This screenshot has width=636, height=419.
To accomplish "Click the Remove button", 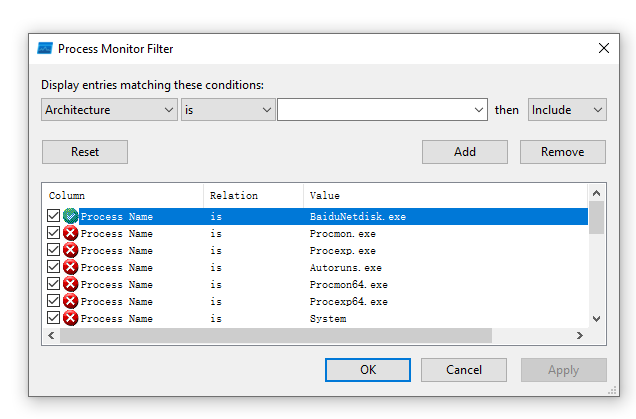I will (x=563, y=152).
